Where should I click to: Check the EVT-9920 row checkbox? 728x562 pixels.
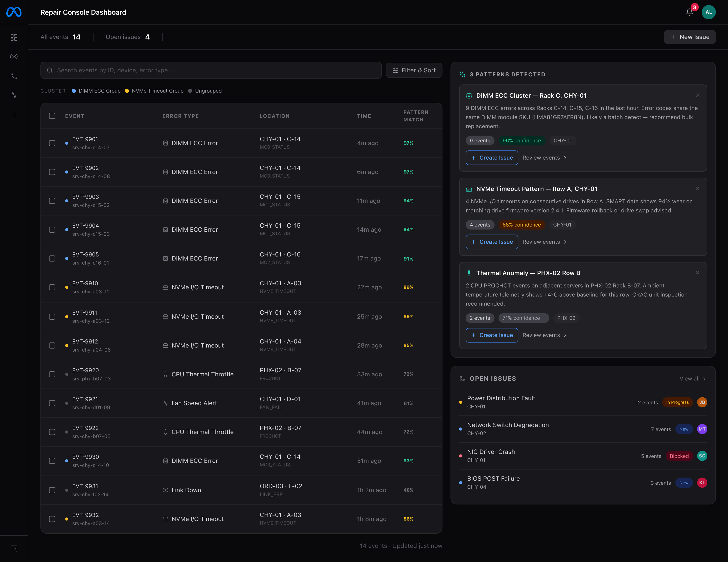coord(52,375)
